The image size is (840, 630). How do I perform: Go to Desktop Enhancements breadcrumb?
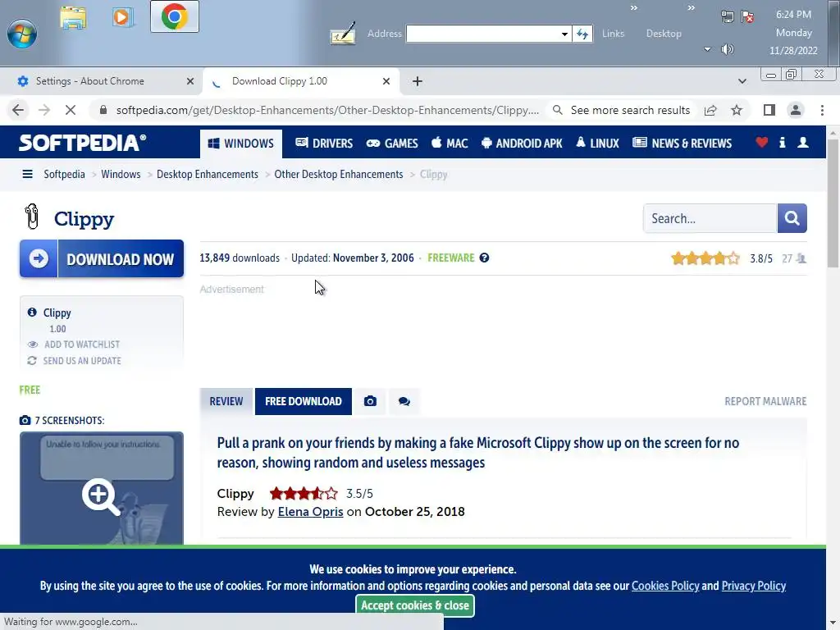coord(208,174)
